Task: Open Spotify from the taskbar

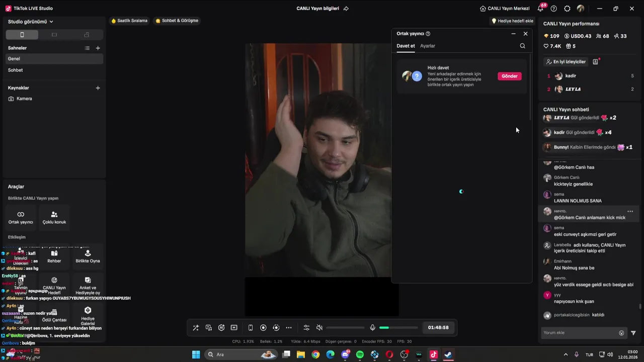Action: tap(360, 354)
